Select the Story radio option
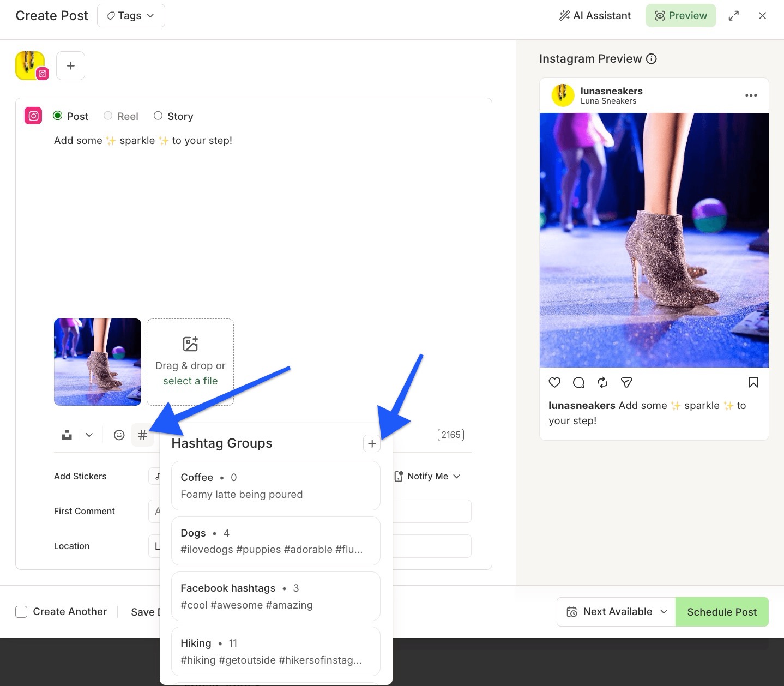784x686 pixels. pos(158,116)
